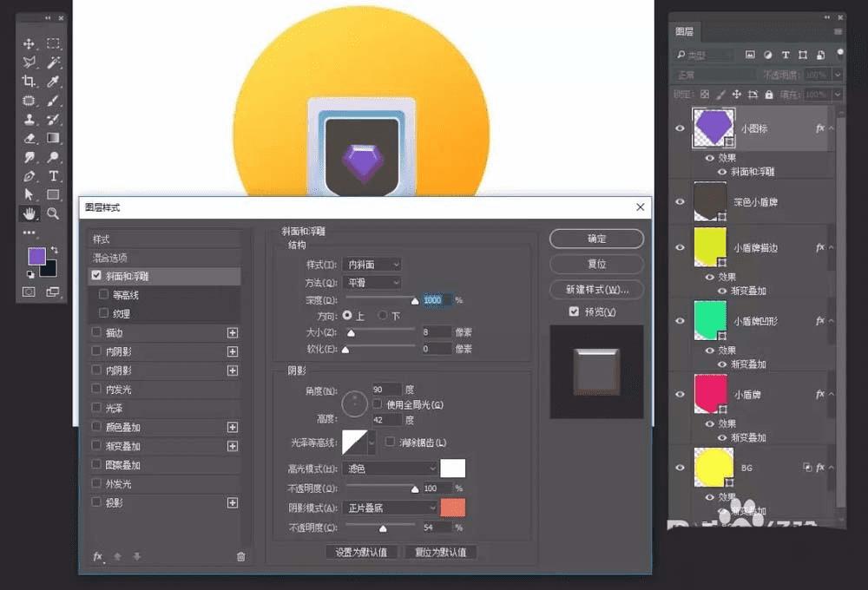Enable the 等高线 checkbox

[103, 294]
